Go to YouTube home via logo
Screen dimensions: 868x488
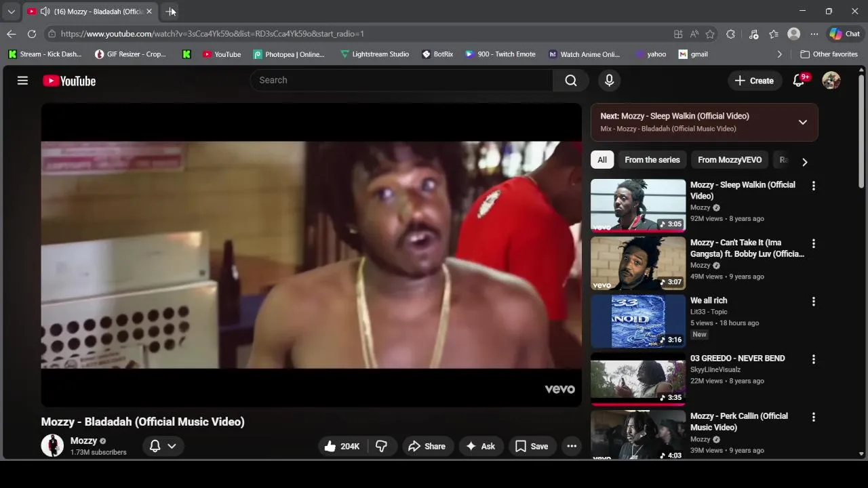[x=69, y=81]
